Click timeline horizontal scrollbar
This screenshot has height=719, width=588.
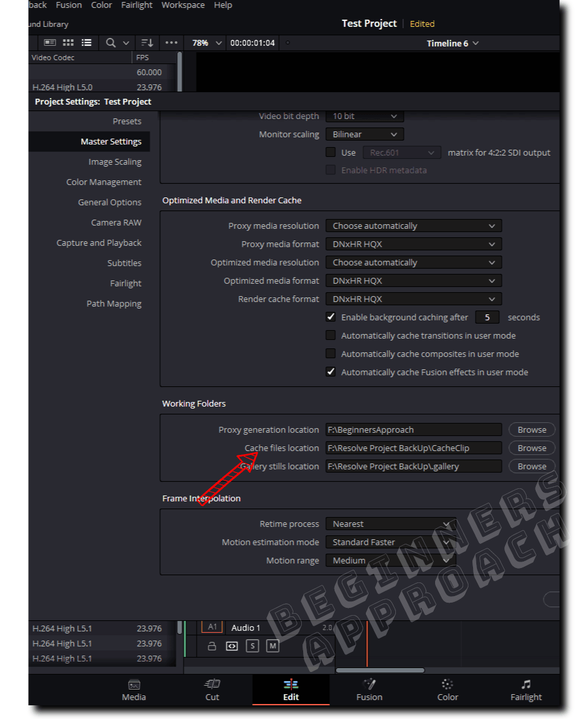pos(380,670)
